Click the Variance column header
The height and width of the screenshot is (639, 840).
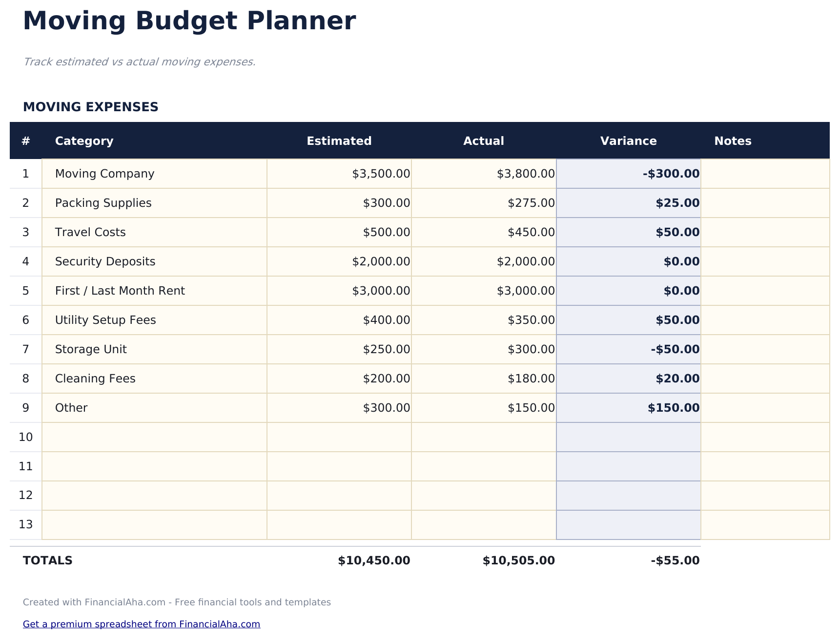(628, 141)
